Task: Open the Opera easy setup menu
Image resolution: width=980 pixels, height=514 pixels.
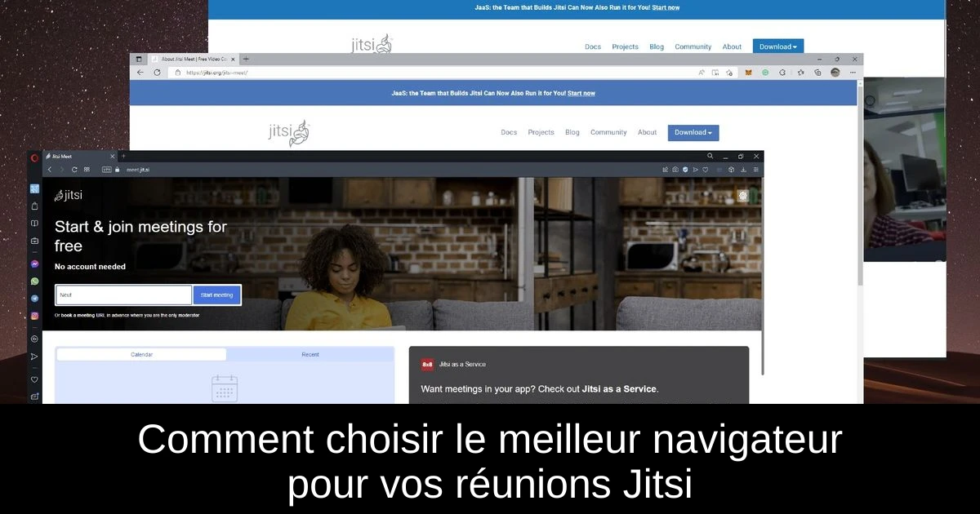Action: click(755, 170)
